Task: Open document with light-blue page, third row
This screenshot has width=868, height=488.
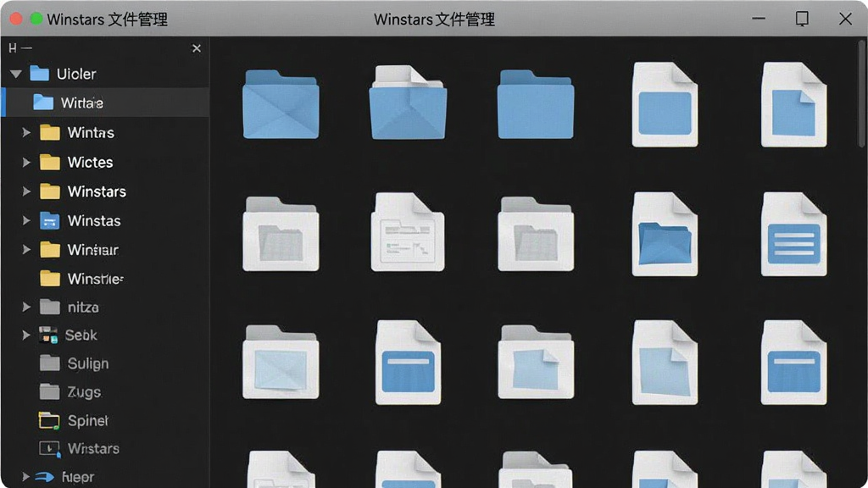Action: [x=665, y=363]
